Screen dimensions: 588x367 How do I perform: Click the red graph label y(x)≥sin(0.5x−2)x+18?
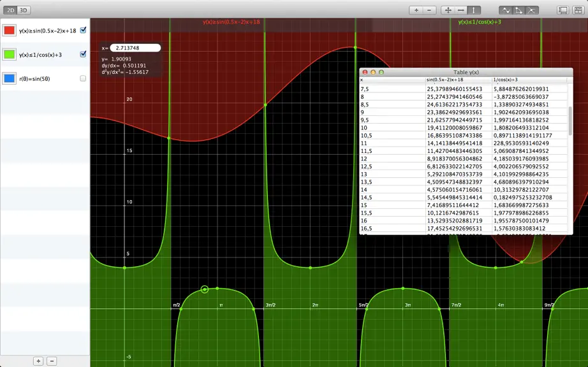(x=232, y=22)
